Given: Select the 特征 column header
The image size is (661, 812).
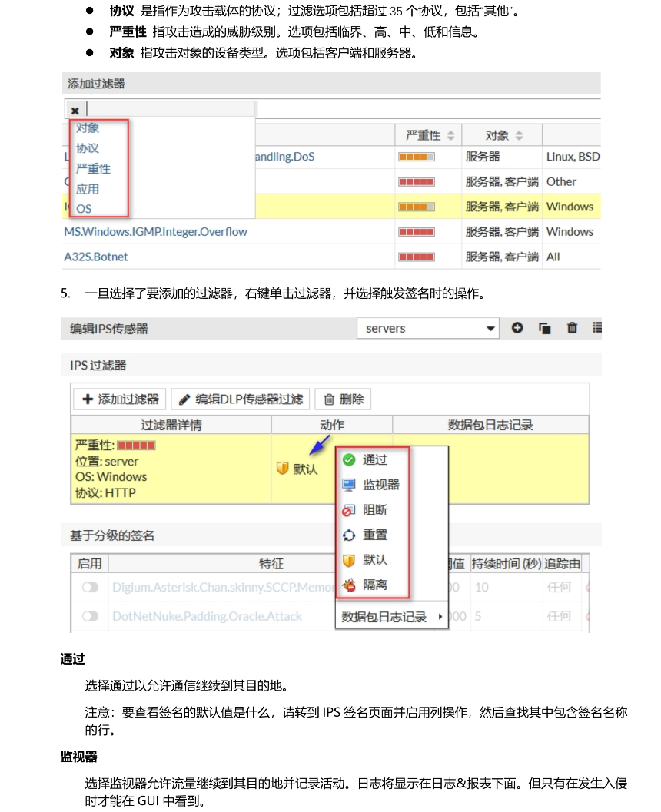Looking at the screenshot, I should [271, 563].
